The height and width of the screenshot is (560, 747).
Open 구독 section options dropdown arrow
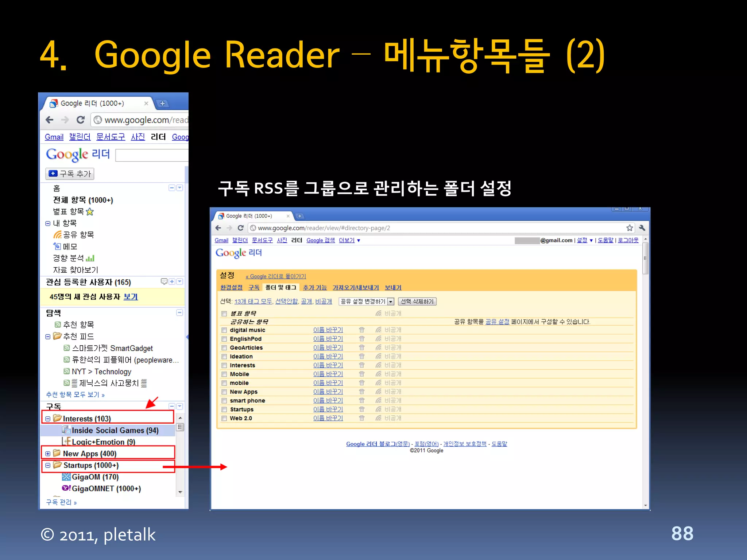point(179,406)
